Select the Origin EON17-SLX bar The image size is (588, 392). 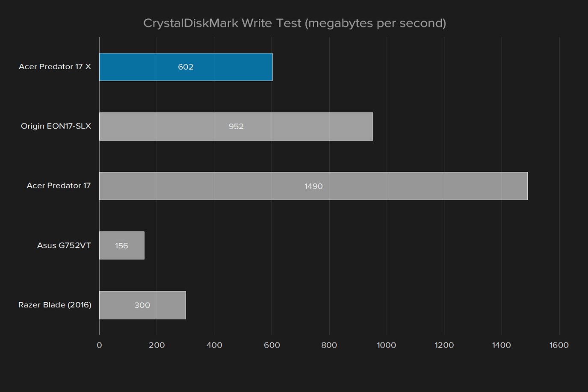point(236,127)
